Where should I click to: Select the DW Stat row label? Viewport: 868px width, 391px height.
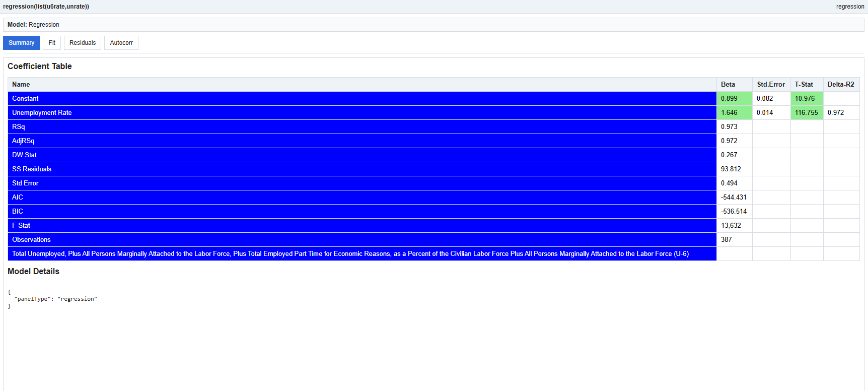tap(362, 155)
